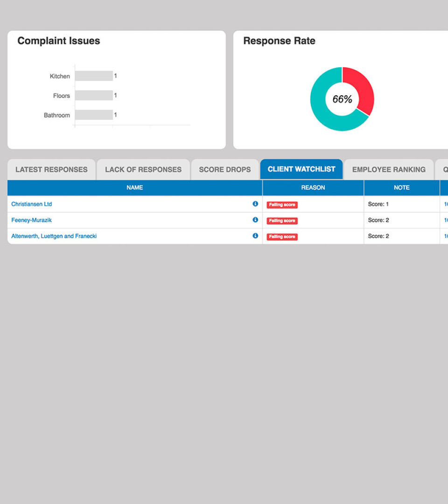Switch to the Latest Responses tab

(x=51, y=169)
